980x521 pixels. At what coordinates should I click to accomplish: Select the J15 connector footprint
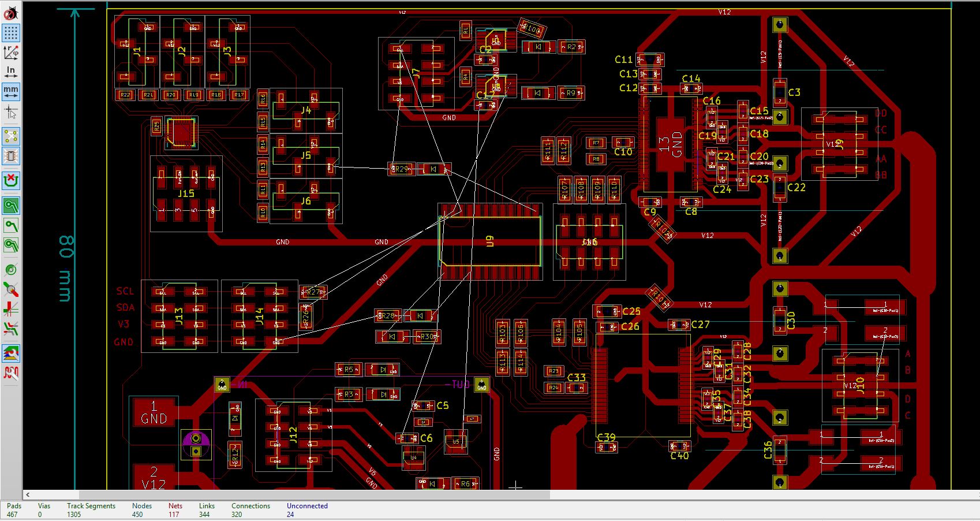click(x=186, y=193)
